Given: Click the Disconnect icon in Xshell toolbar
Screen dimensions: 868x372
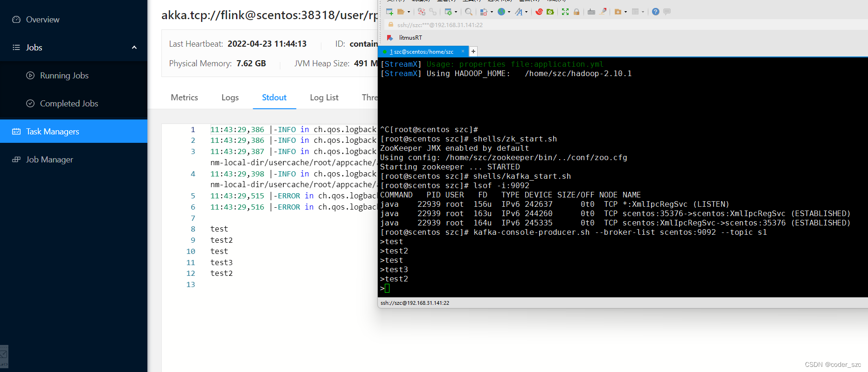Looking at the screenshot, I should coord(422,12).
